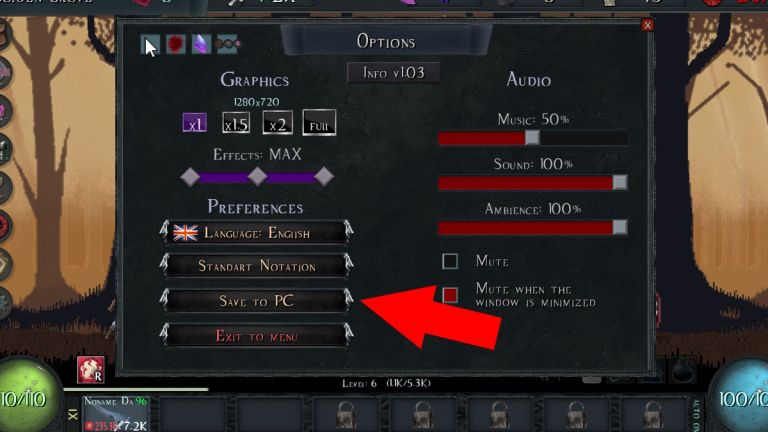This screenshot has height=432, width=768.
Task: Enable the Mute checkbox
Action: (450, 261)
